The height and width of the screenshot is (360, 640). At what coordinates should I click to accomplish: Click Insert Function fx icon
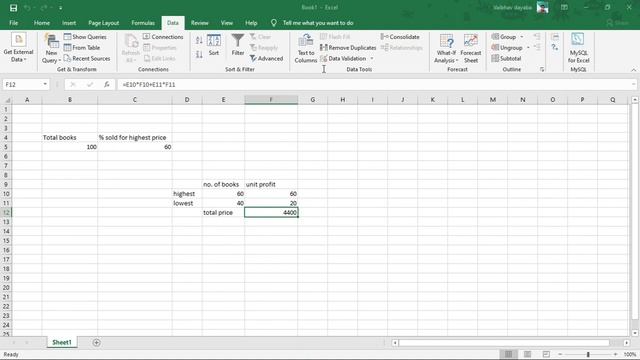point(107,84)
